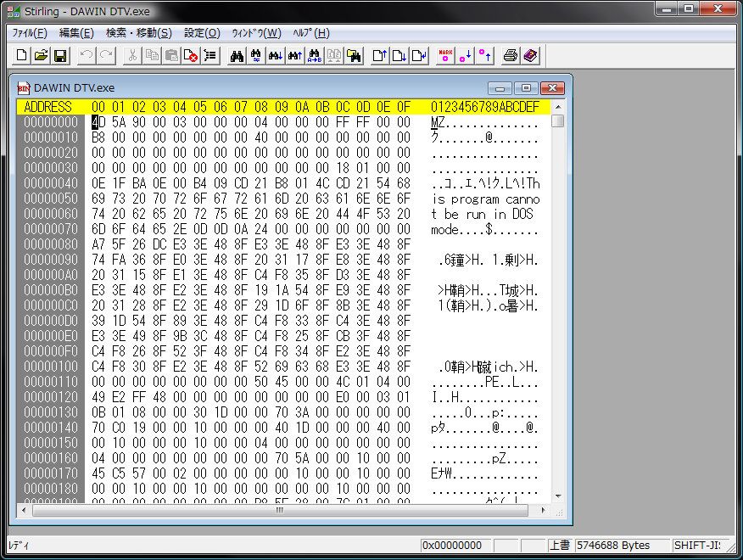
Task: Go to next mark down-arrow icon
Action: [x=465, y=56]
